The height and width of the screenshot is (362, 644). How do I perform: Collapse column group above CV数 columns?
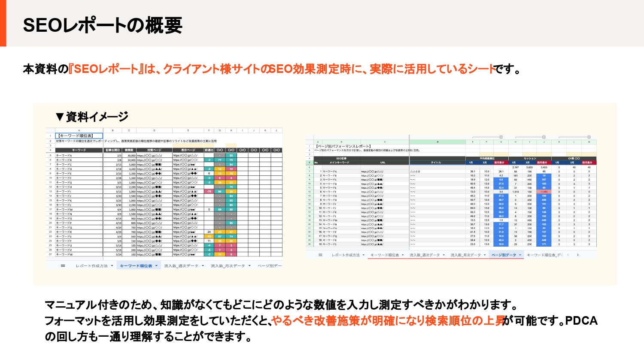tap(589, 137)
